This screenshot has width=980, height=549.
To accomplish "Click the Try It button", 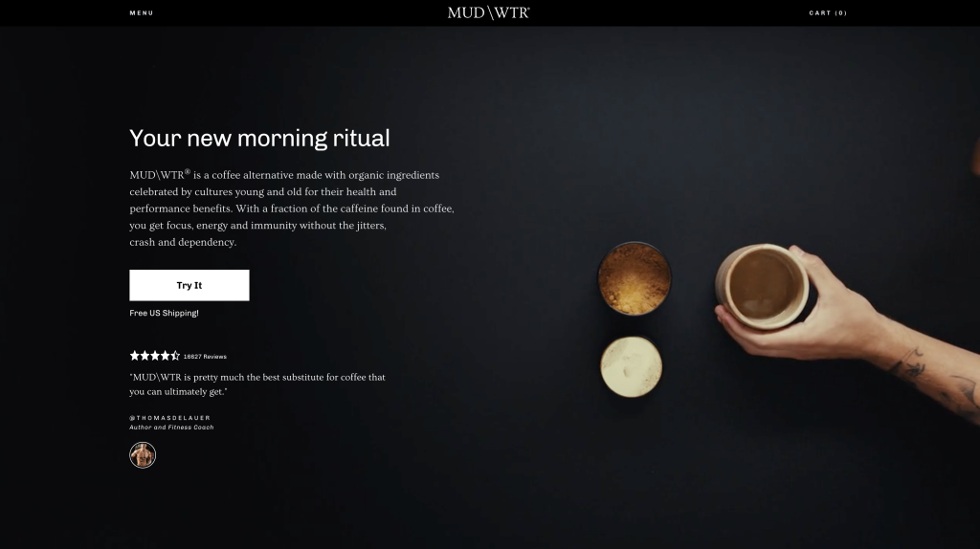I will [189, 285].
